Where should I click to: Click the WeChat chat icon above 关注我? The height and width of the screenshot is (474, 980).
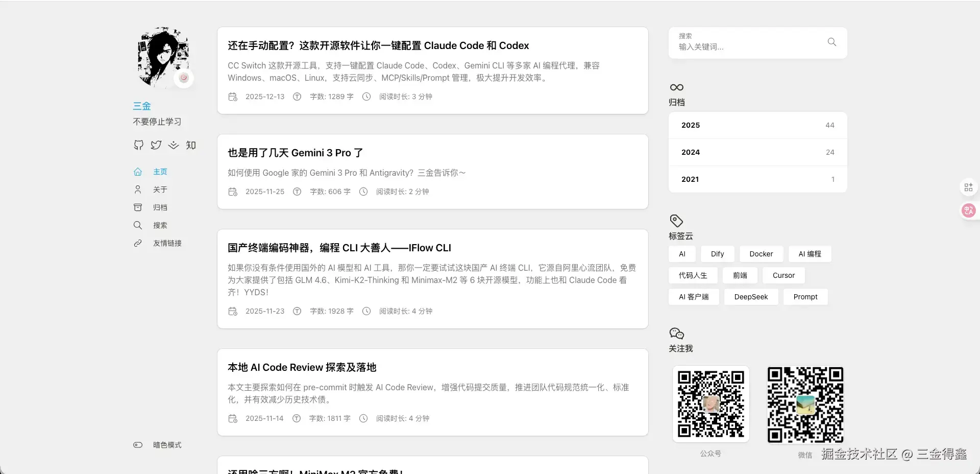tap(677, 334)
